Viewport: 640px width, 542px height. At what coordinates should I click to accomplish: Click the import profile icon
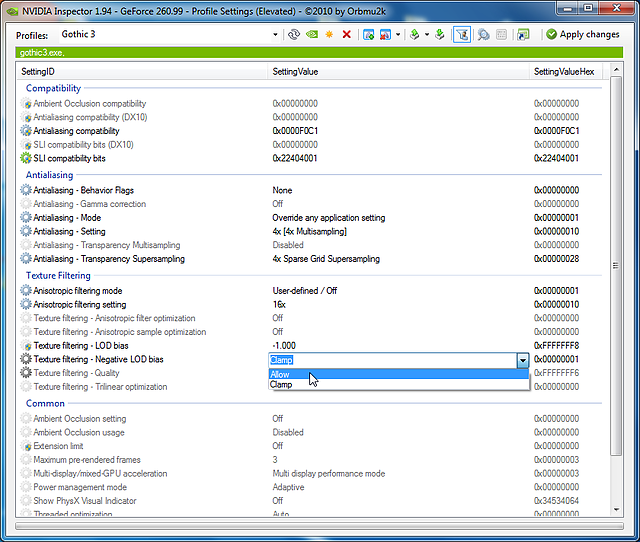[x=440, y=35]
